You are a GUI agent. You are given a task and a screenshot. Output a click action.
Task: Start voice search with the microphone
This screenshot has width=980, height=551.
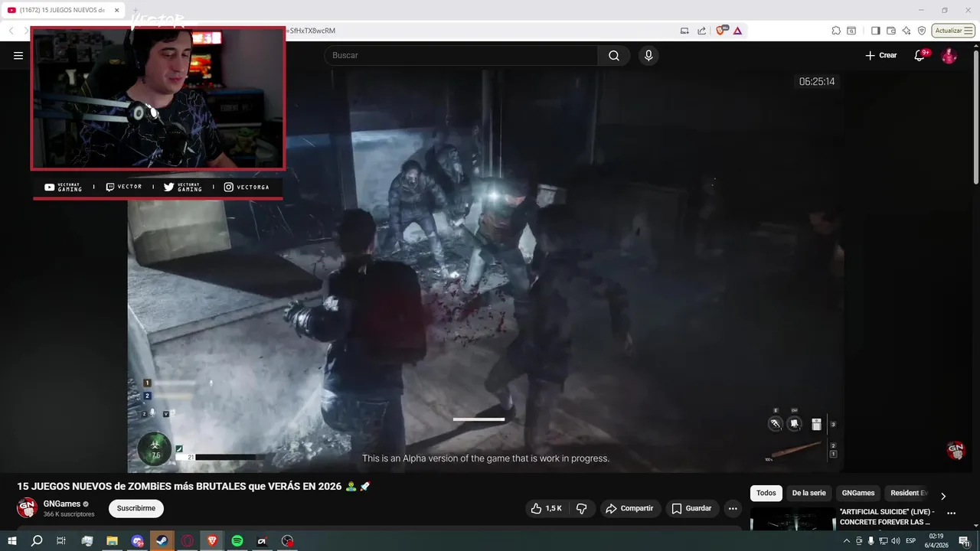click(x=648, y=55)
